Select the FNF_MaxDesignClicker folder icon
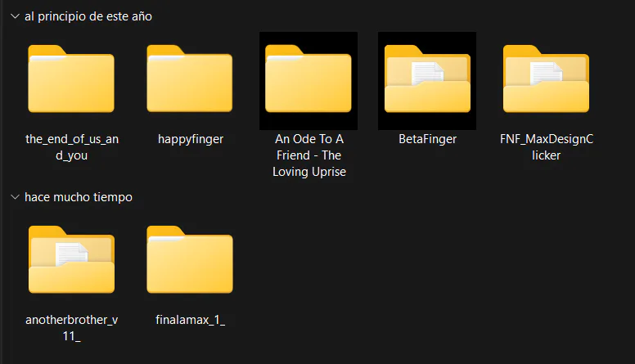 pos(546,79)
